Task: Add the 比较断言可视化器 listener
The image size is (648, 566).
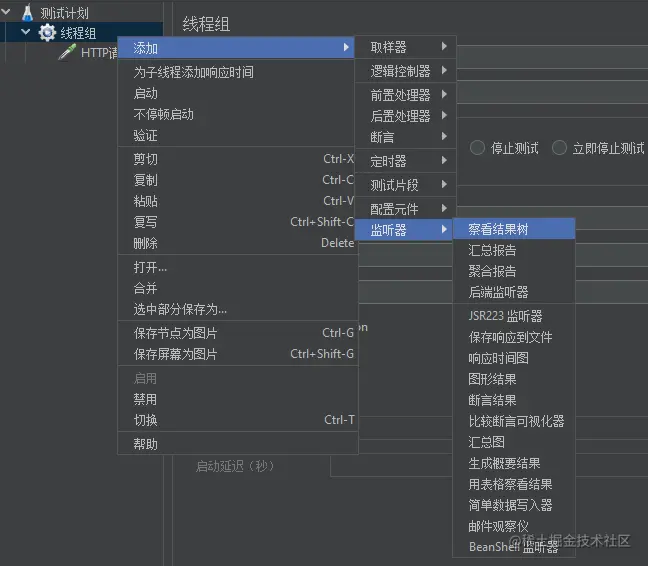Action: (514, 421)
